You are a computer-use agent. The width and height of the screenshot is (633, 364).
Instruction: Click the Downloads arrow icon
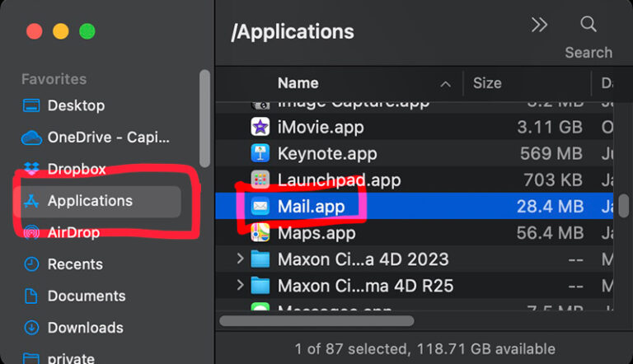coord(31,328)
